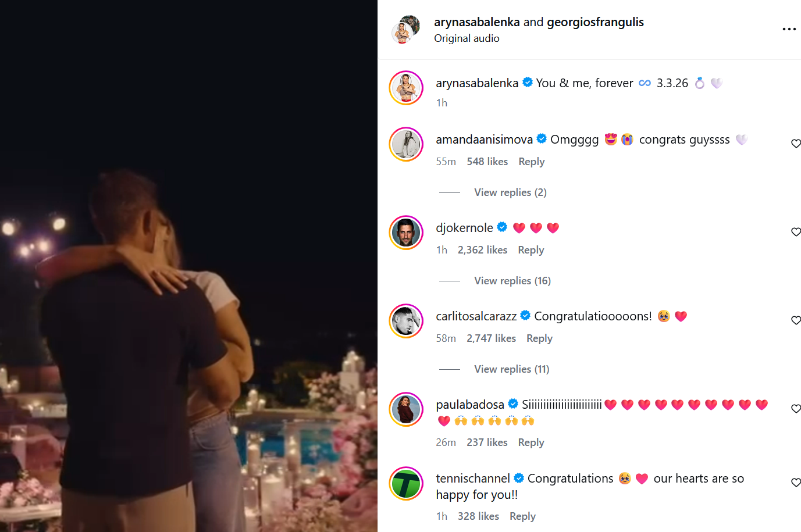
Task: Click the heart beside paulabadosa's comment
Action: coord(796,409)
